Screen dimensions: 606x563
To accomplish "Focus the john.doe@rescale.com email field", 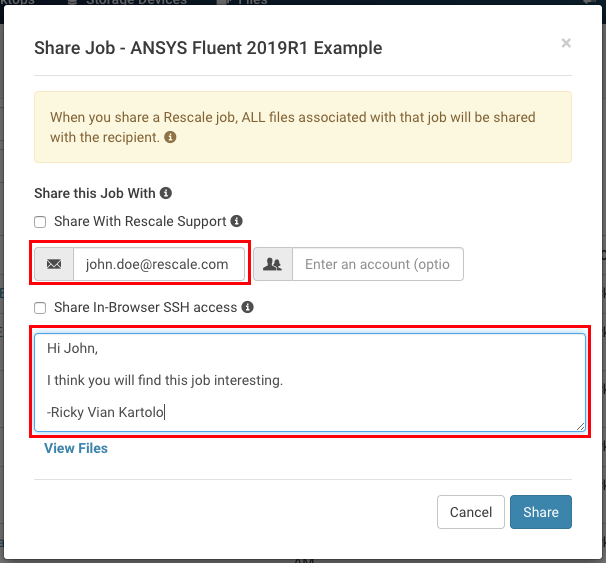I will [159, 264].
